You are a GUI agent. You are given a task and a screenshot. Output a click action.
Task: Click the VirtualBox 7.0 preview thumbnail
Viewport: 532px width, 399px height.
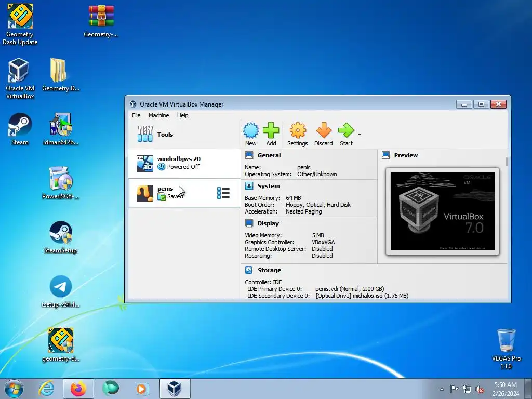443,211
